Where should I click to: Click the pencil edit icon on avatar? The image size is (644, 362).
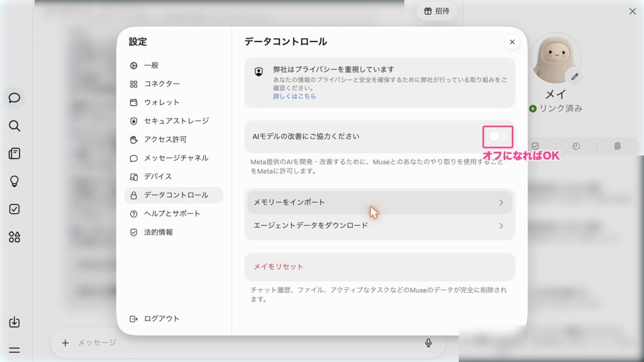575,77
